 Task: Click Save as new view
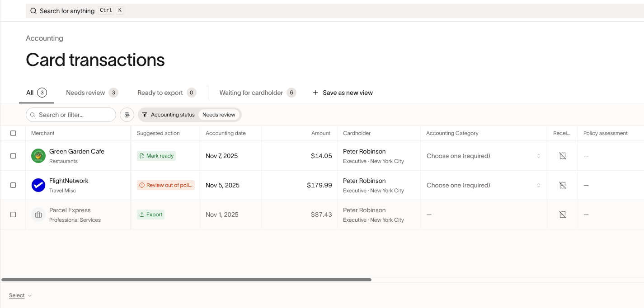click(x=343, y=93)
